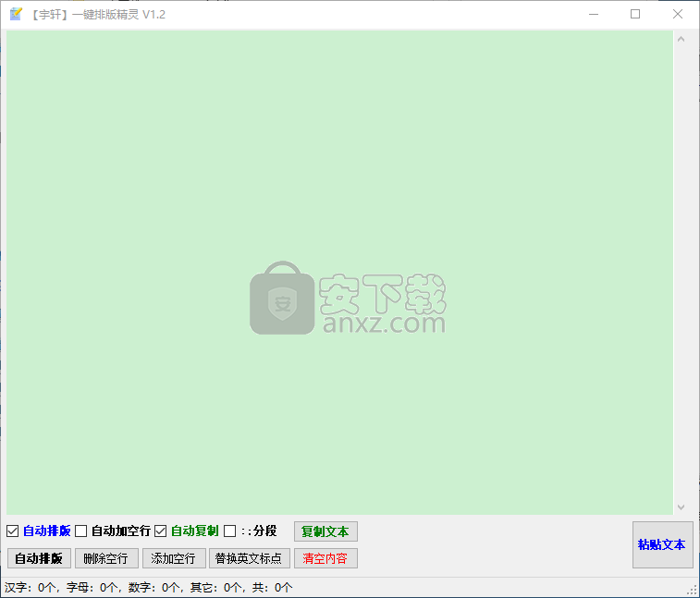
Task: Click the 复制文本 button
Action: coord(325,531)
